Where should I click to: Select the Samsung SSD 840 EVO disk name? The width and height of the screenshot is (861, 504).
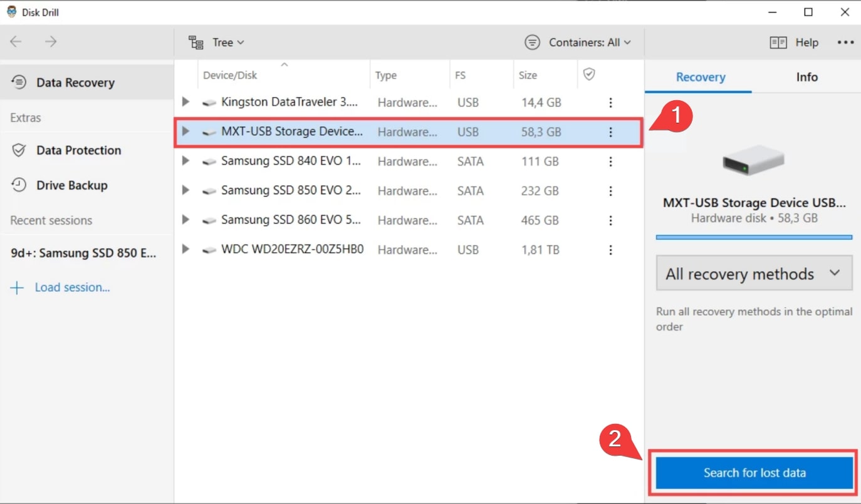[x=291, y=161]
